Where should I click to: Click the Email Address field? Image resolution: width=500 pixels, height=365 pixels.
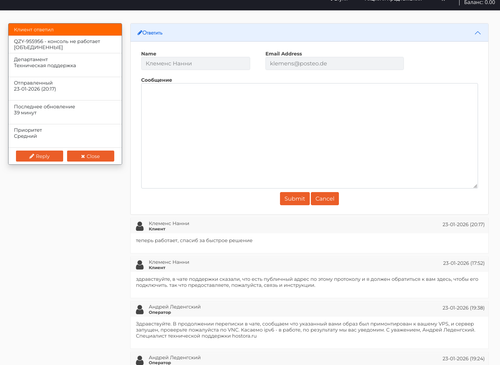click(x=334, y=63)
